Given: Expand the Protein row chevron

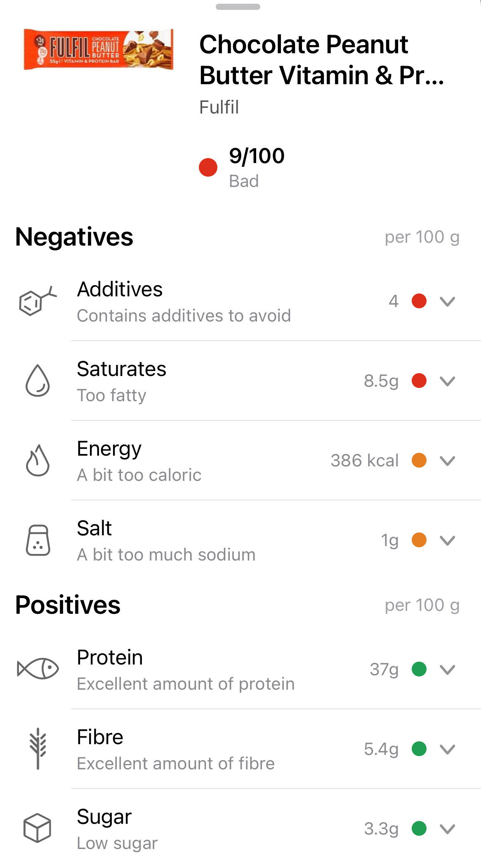Looking at the screenshot, I should click(x=447, y=669).
